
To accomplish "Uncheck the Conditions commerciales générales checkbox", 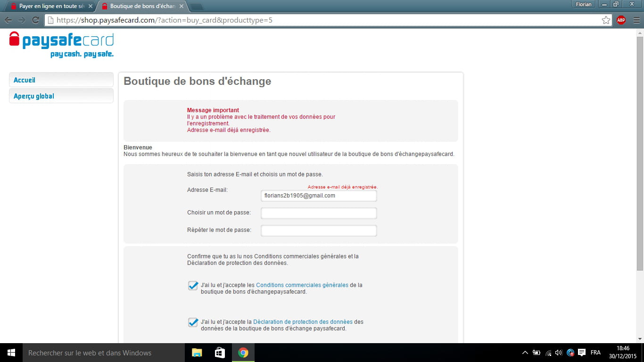I will (193, 286).
